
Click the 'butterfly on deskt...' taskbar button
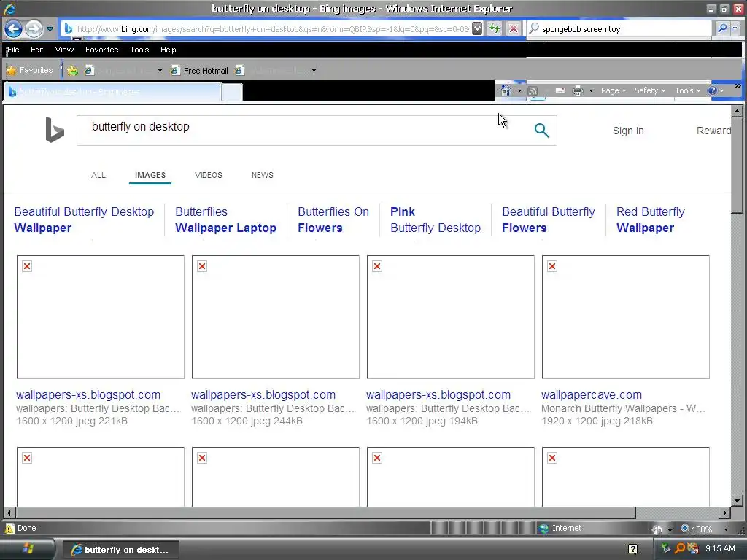tap(121, 550)
